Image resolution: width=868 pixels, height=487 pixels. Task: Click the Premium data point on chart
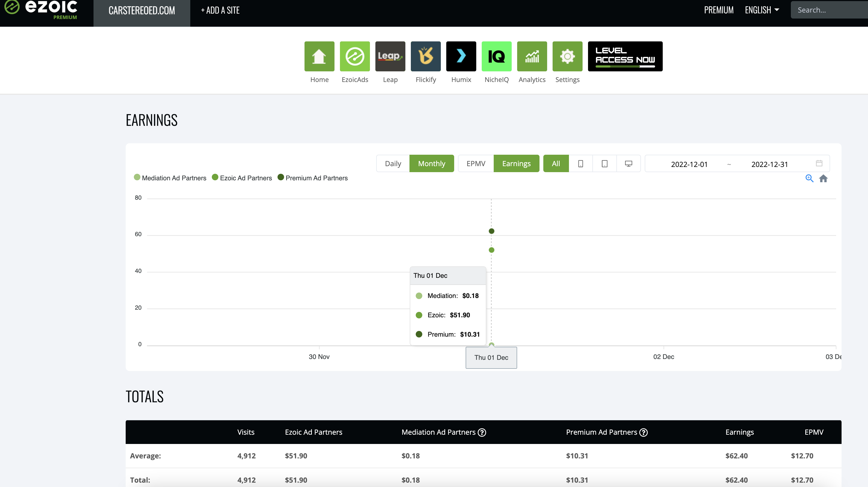click(491, 231)
